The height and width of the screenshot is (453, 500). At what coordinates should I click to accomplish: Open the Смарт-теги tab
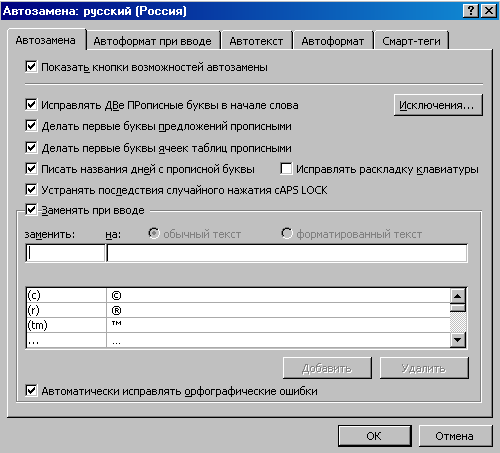(x=411, y=41)
